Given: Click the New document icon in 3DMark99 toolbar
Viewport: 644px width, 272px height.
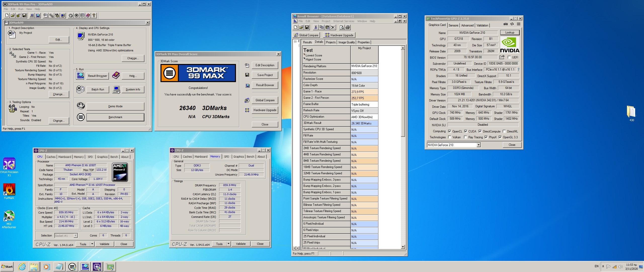Looking at the screenshot, I should (7, 16).
